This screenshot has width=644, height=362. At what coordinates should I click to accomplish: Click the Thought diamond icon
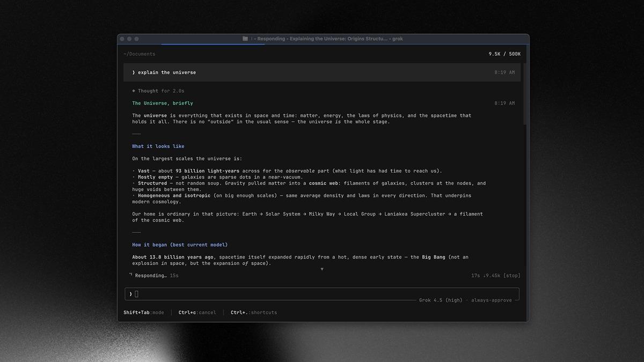point(134,91)
